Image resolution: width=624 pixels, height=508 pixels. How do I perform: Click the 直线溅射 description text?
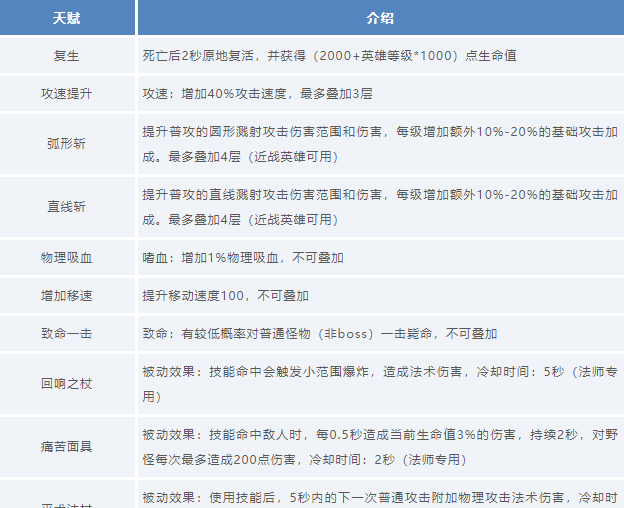tap(380, 207)
